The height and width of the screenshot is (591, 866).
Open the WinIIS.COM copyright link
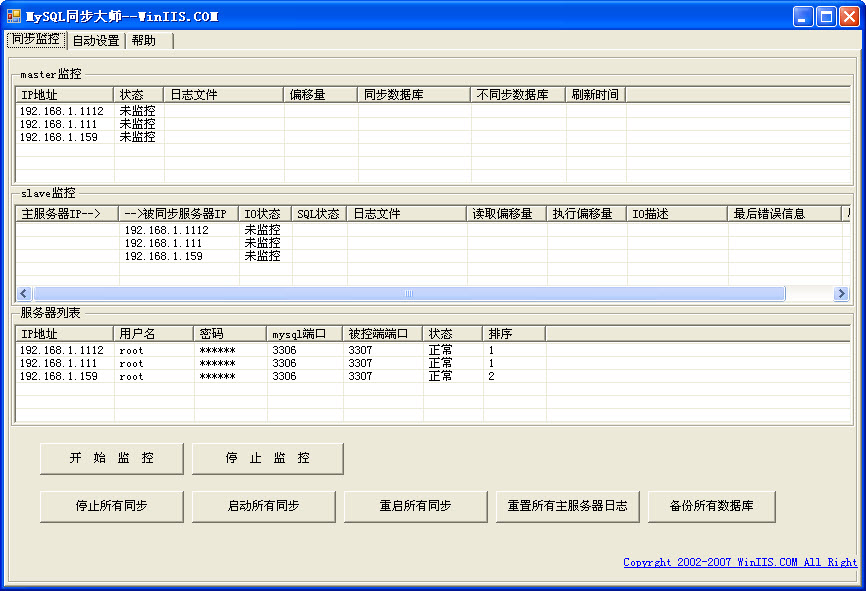point(739,562)
